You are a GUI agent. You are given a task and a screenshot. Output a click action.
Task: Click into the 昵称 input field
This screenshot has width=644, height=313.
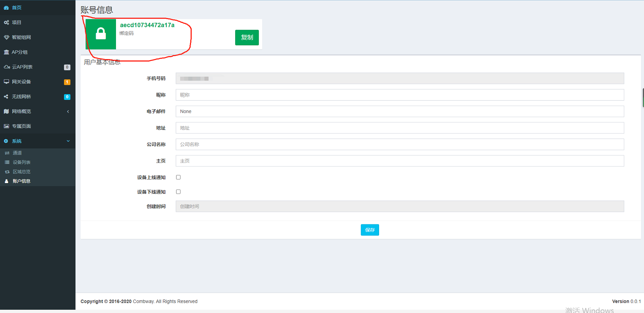tap(399, 95)
